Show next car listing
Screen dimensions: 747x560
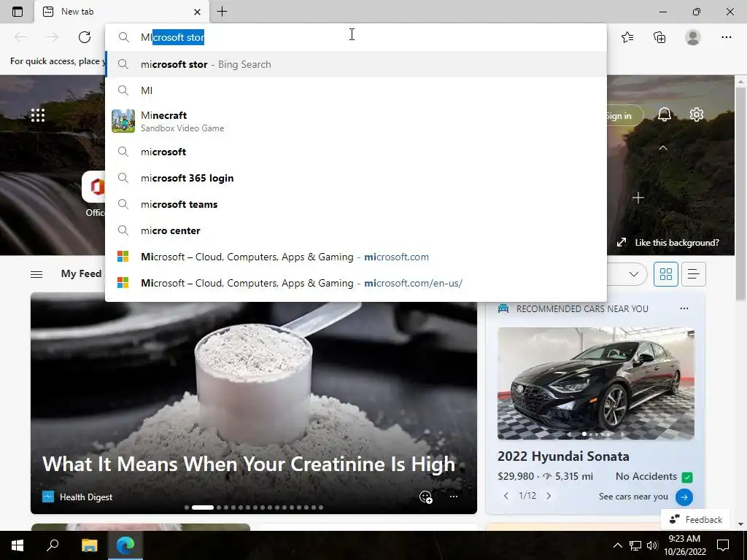click(x=549, y=496)
